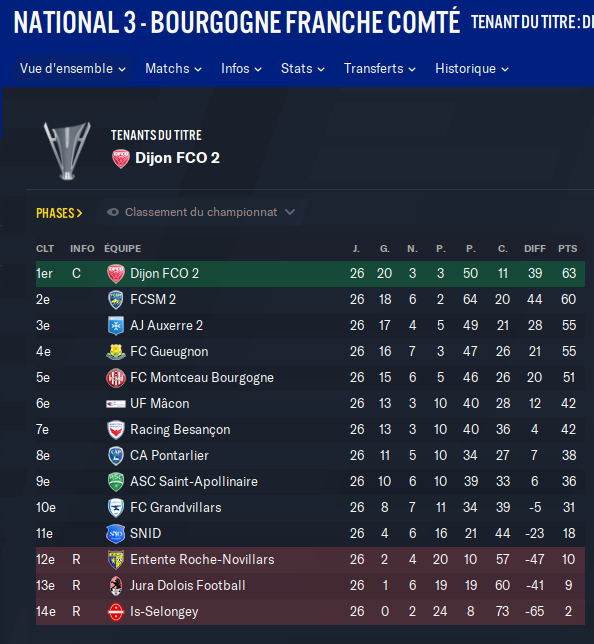Expand the Historique dropdown menu

(x=472, y=69)
